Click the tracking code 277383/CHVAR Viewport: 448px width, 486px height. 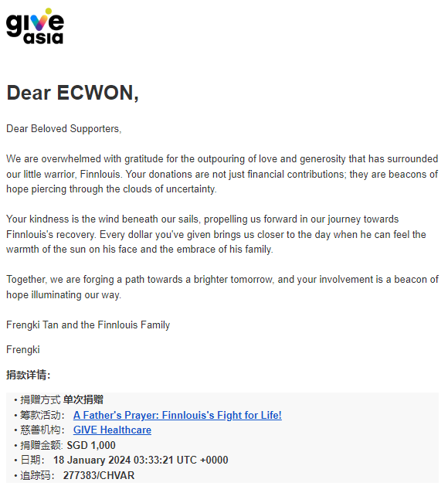coord(99,475)
